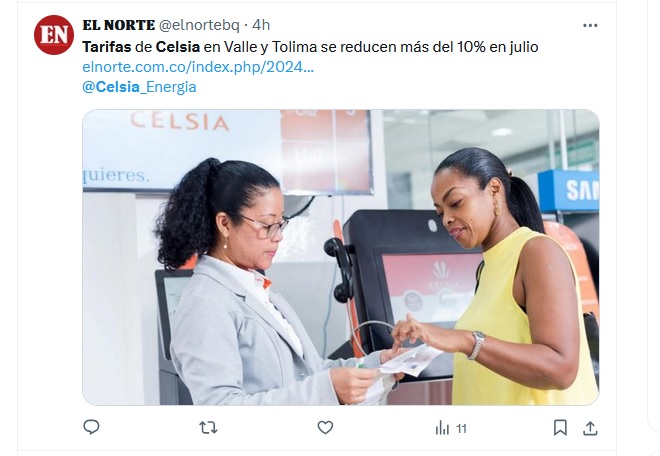660x456 pixels.
Task: Open the 4h timestamp link
Action: pyautogui.click(x=261, y=25)
